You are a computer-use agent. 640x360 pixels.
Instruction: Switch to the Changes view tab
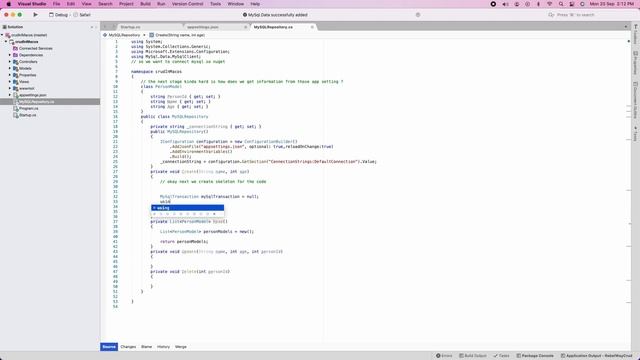(x=128, y=347)
